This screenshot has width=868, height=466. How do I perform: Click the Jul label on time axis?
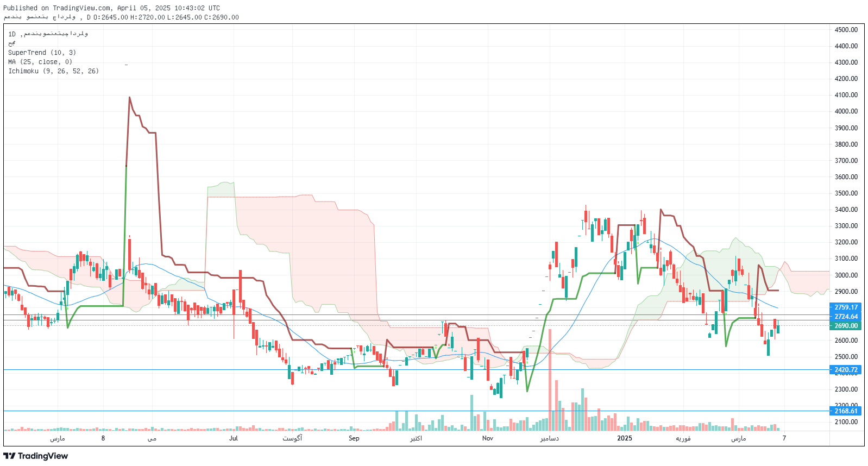[x=234, y=438]
